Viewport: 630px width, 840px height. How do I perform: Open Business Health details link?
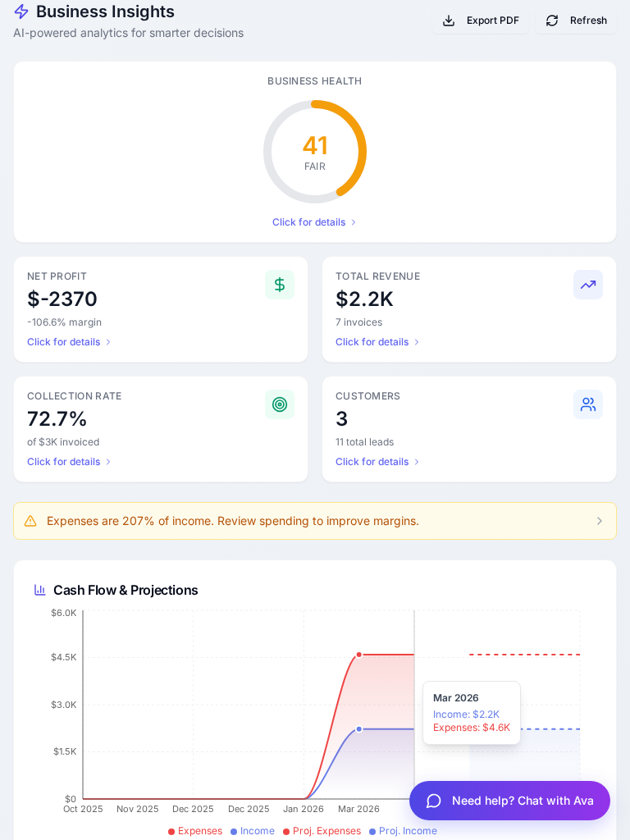pos(314,222)
